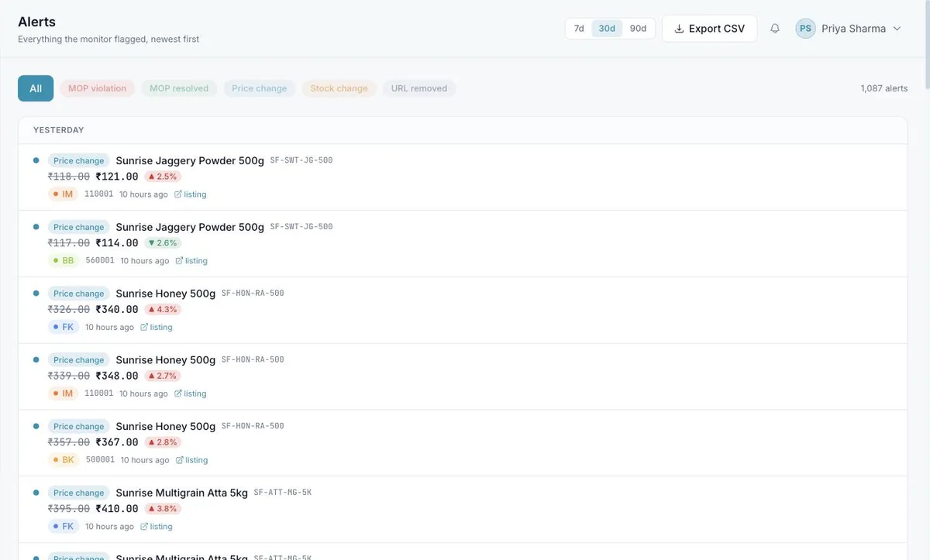Image resolution: width=930 pixels, height=560 pixels.
Task: Click IM marketplace badge on ₹121.00 alert
Action: pos(63,194)
